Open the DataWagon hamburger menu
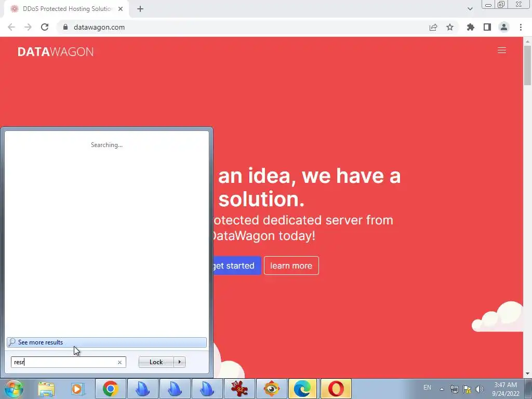532x399 pixels. [x=502, y=50]
